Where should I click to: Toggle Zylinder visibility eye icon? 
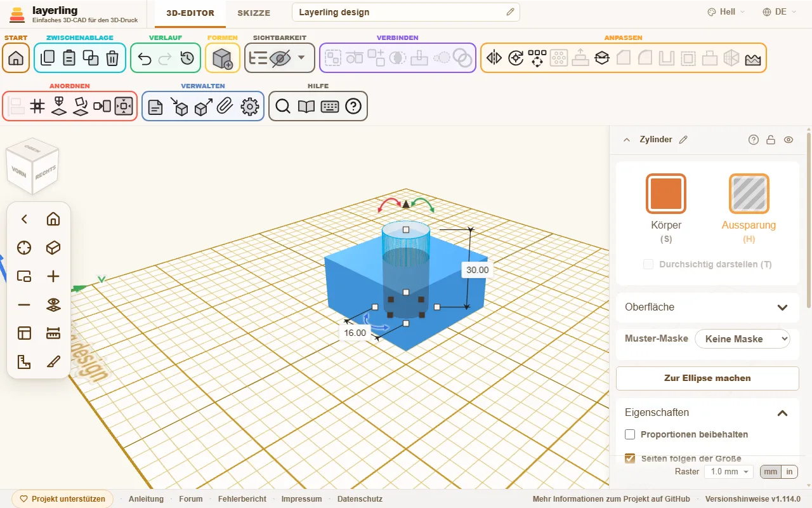789,140
